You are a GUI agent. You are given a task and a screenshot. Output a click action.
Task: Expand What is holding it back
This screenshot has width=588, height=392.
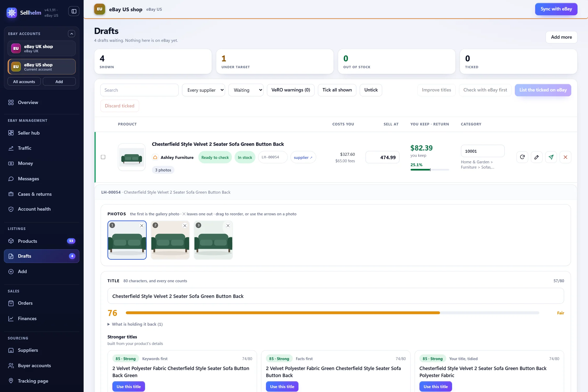click(x=135, y=324)
